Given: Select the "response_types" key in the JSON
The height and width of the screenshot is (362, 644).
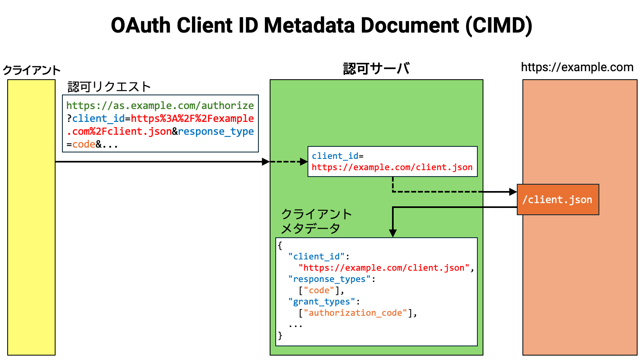Looking at the screenshot, I should [329, 279].
